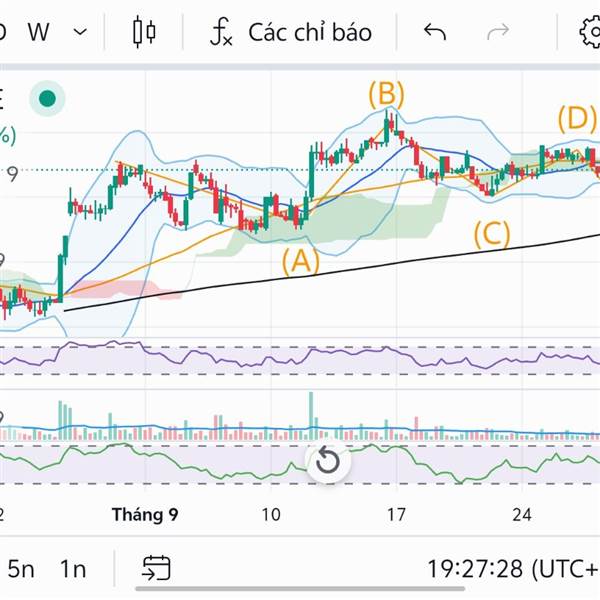Switch to the 5n date range

pos(21,569)
